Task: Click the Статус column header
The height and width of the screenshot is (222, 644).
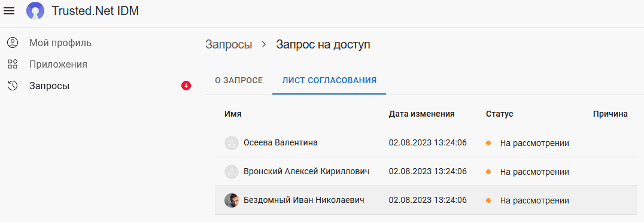Action: pos(499,114)
